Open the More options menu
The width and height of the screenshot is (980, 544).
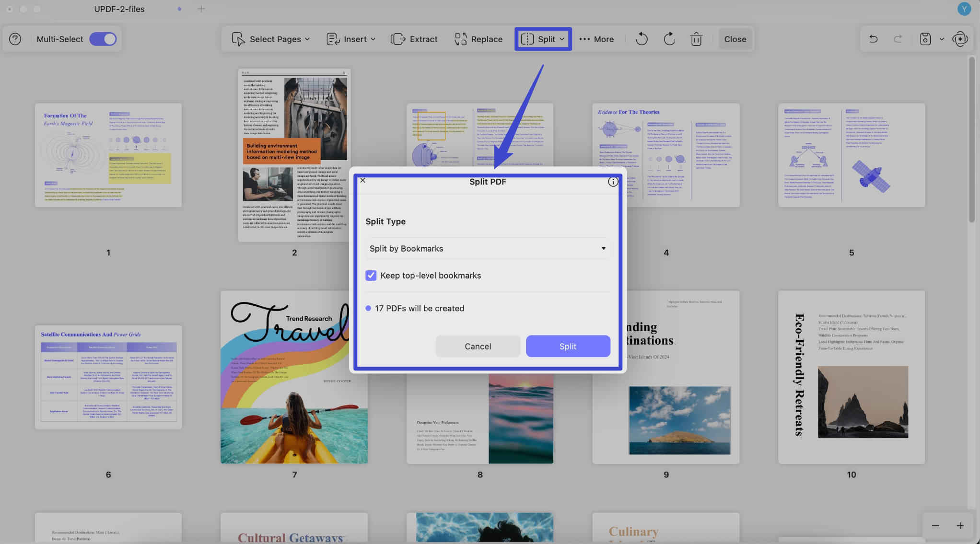click(596, 39)
